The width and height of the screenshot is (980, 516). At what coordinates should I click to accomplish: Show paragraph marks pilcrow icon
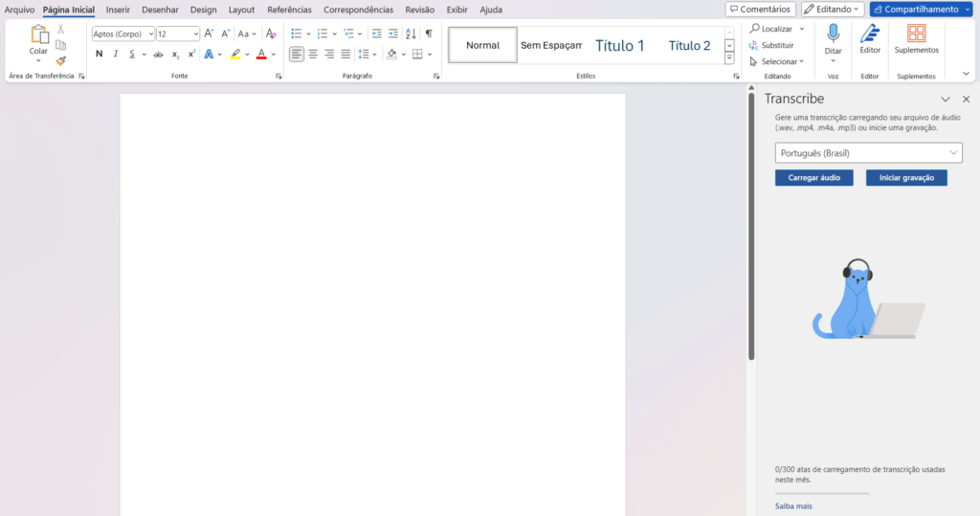tap(429, 34)
